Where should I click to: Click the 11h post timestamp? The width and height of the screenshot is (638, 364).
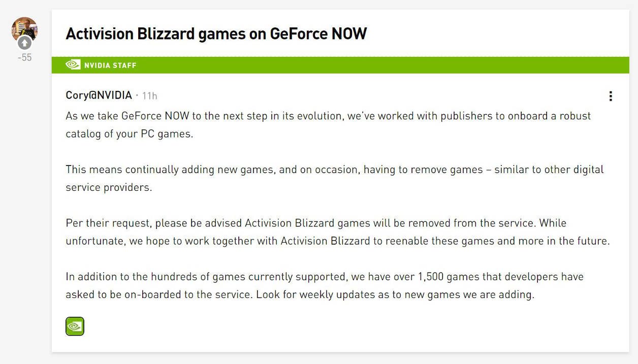[149, 95]
